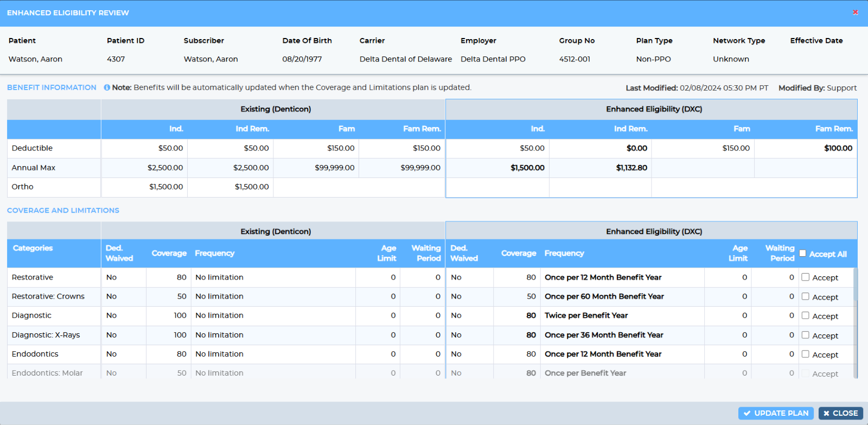868x425 pixels.
Task: Click DXC coverage 80 for Diagnostic: X-Rays
Action: click(x=531, y=335)
